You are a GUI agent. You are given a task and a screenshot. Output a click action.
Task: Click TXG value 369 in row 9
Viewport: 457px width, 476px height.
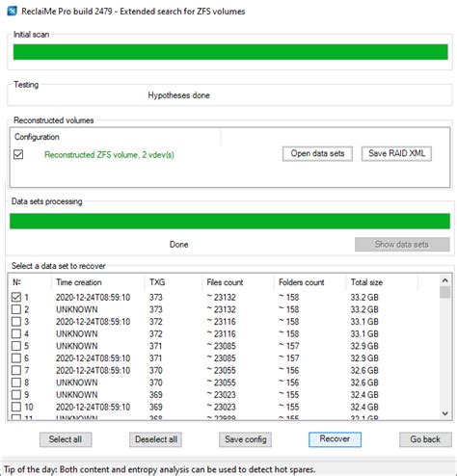pos(156,395)
